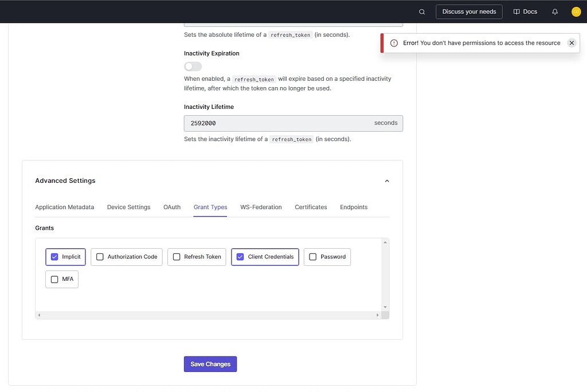Enable the Inactivity Expiration toggle
The height and width of the screenshot is (392, 587).
click(x=192, y=66)
